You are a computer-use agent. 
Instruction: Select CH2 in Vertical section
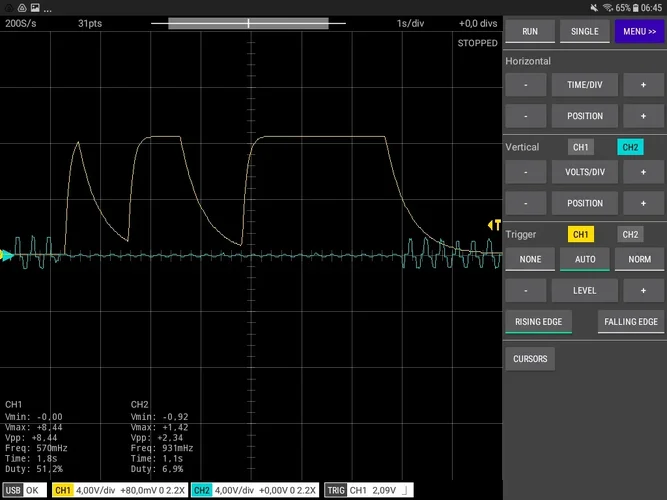coord(630,147)
